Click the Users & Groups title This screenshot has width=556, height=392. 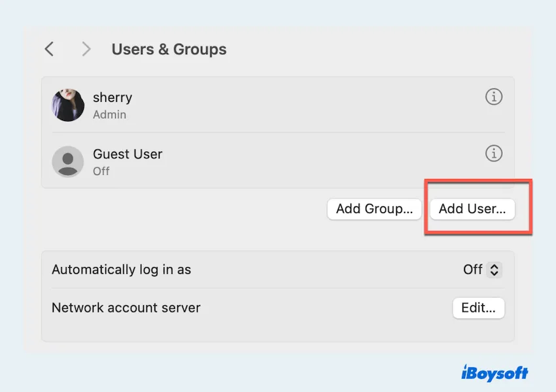[x=169, y=49]
